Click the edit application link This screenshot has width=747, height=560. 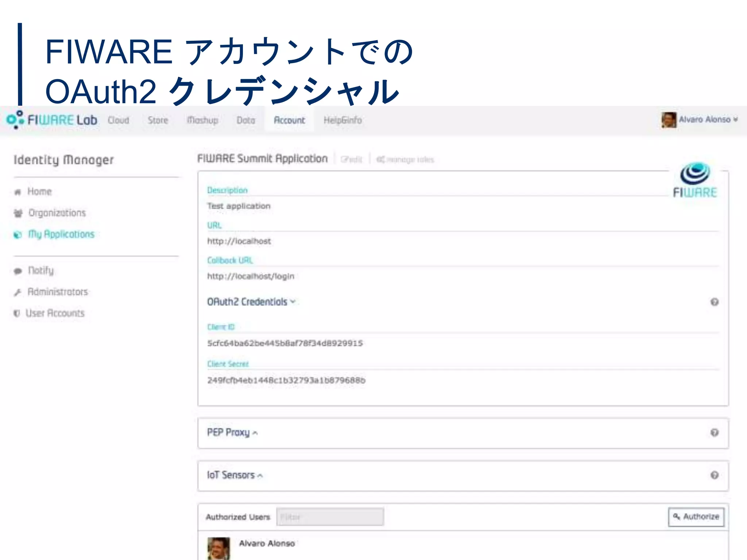pos(352,160)
